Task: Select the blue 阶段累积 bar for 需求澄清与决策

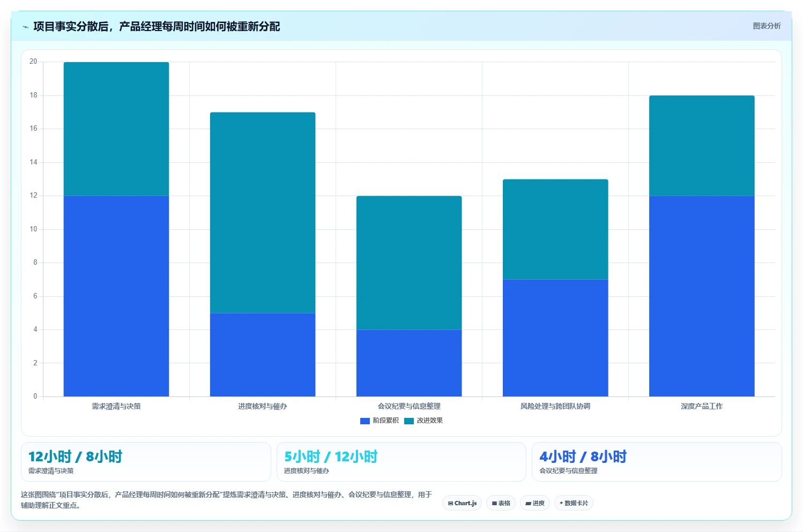Action: 116,296
